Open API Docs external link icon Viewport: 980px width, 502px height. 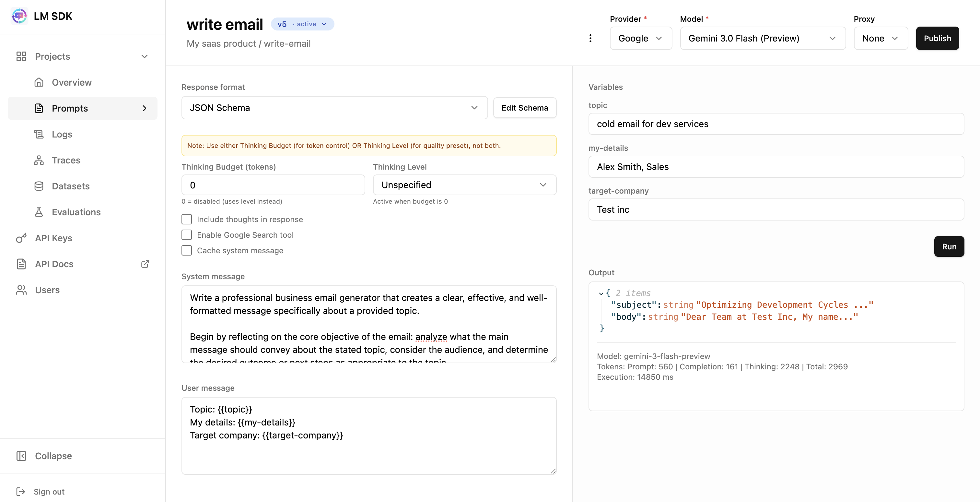145,264
